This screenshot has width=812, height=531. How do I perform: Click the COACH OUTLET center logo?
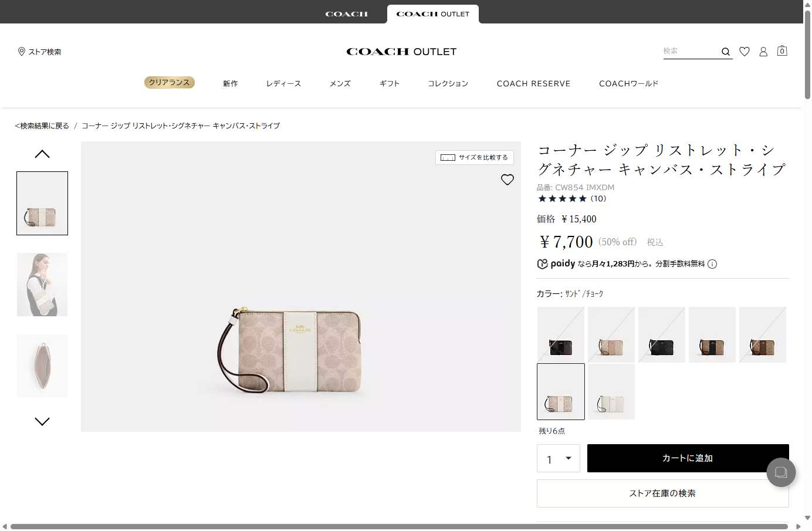point(401,52)
